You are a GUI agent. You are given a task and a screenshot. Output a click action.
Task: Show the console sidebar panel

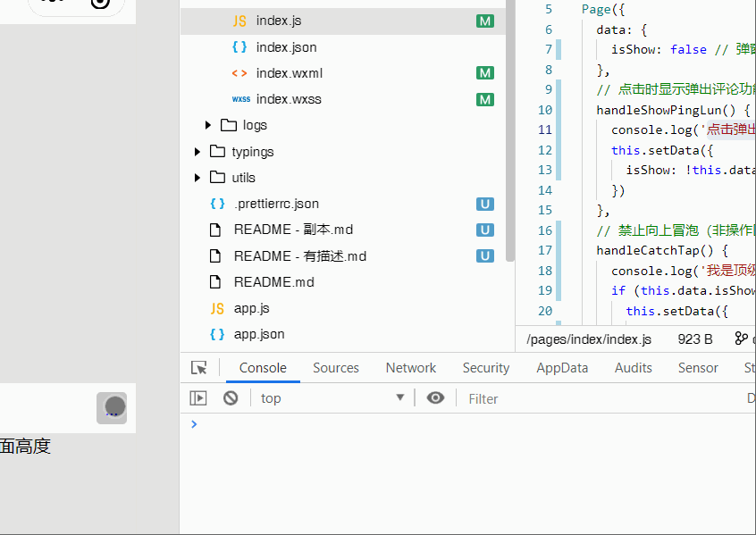(x=198, y=398)
